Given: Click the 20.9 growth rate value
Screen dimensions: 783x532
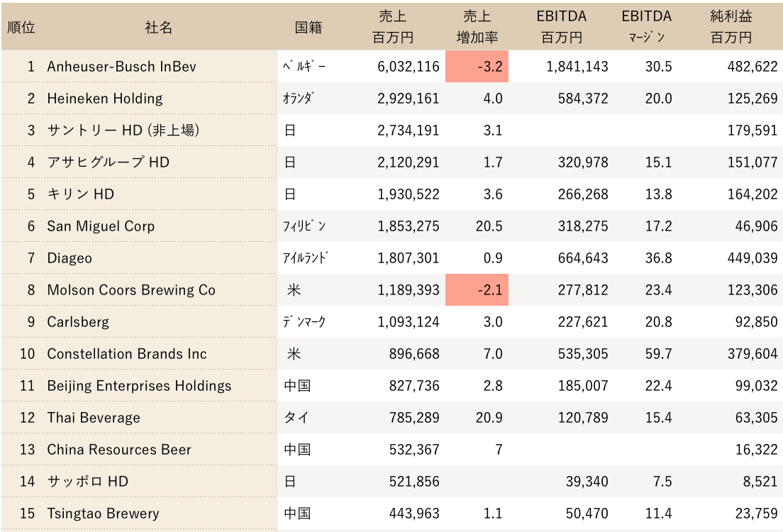Looking at the screenshot, I should (x=489, y=418).
